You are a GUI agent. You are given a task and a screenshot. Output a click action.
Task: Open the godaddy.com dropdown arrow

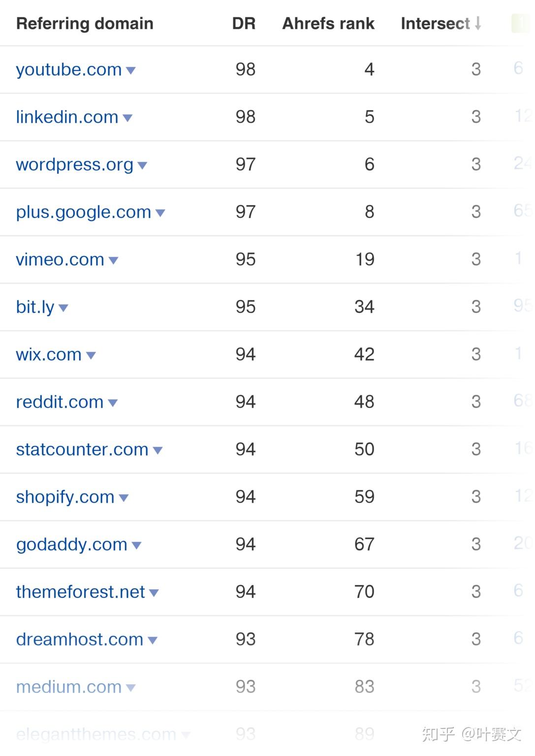click(137, 545)
